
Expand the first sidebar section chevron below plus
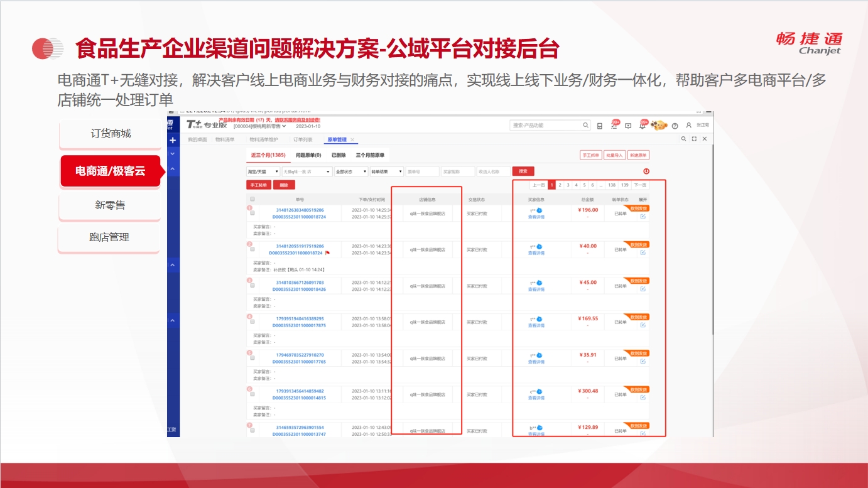point(173,154)
